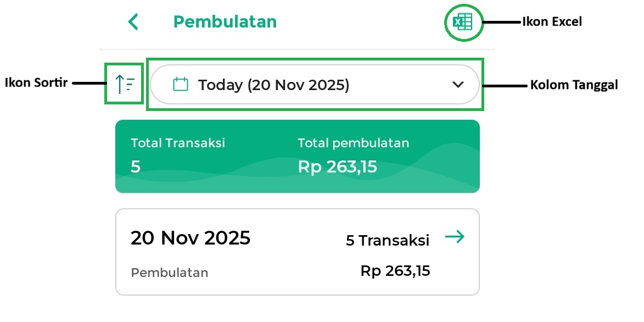Screen dimensions: 644x322
Task: Click the Ikon Excel annotation label
Action: pos(552,22)
